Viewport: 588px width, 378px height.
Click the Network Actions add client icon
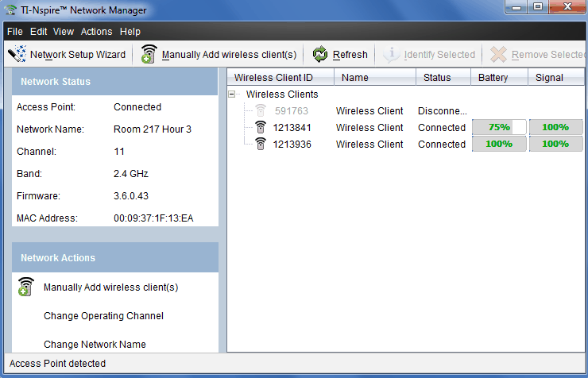click(x=26, y=287)
